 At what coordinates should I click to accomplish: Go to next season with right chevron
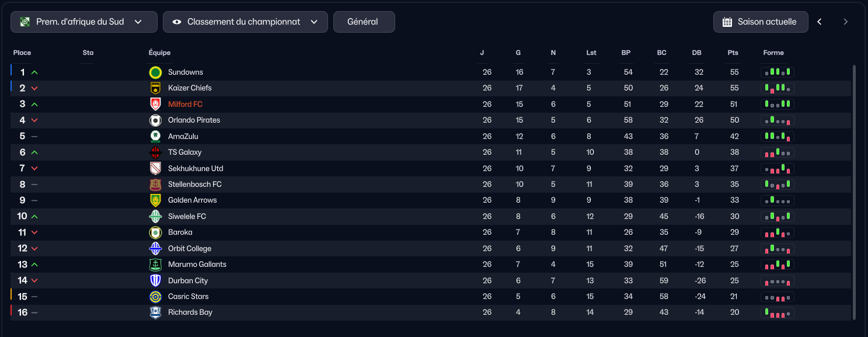(x=845, y=22)
